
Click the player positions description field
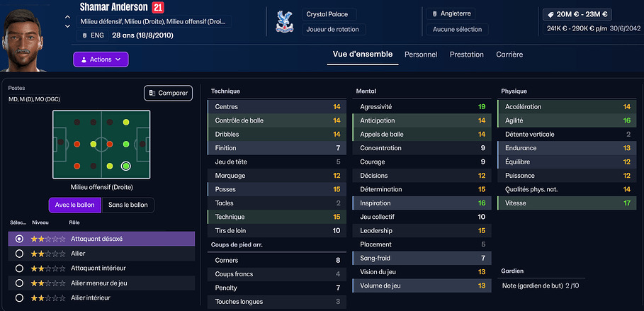[154, 22]
